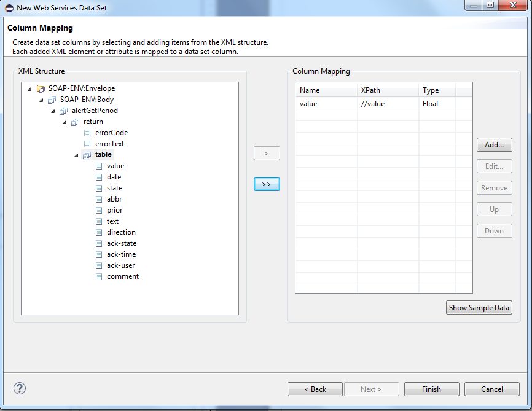Click the ack-user element icon
This screenshot has height=411, width=532.
pos(99,265)
